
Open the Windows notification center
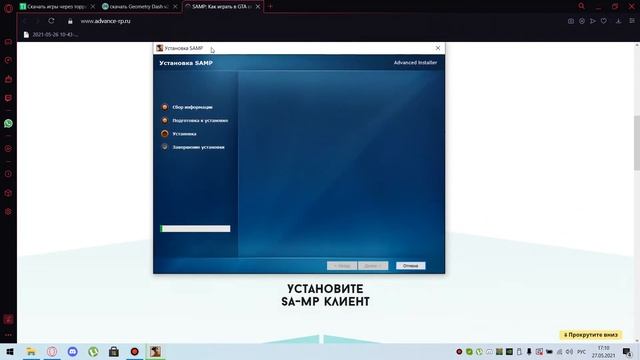click(x=627, y=351)
